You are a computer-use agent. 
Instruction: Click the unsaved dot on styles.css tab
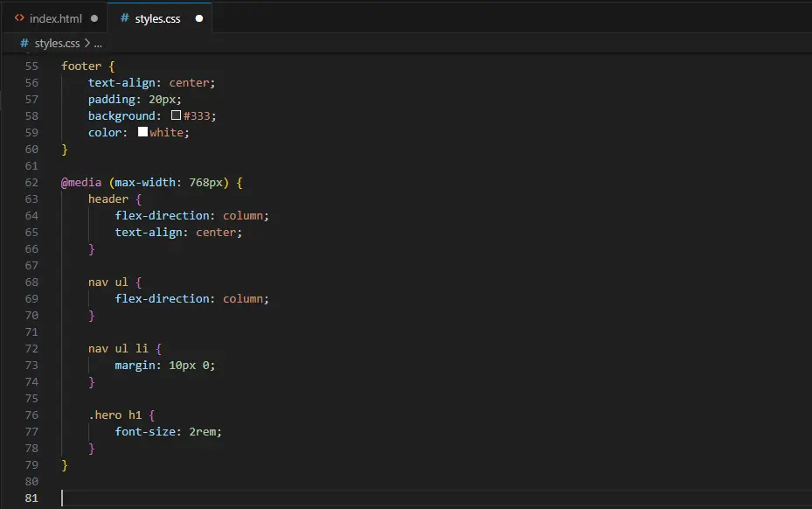(199, 18)
